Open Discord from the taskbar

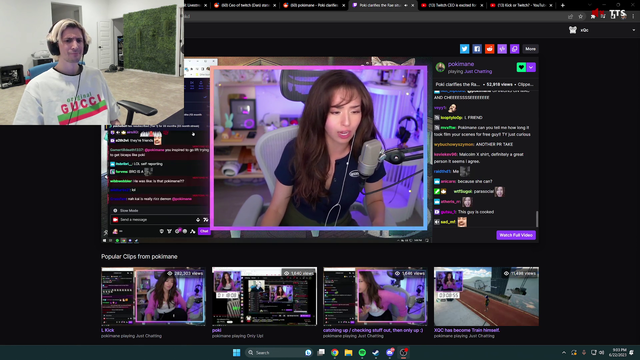(390, 353)
